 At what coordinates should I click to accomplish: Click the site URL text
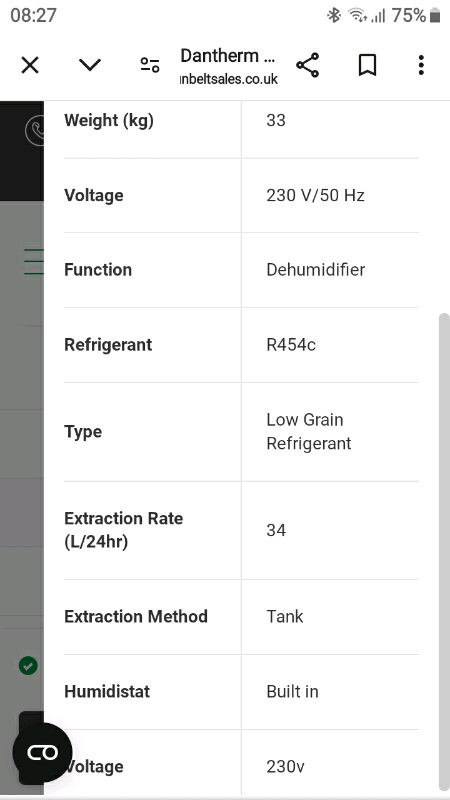tap(229, 79)
